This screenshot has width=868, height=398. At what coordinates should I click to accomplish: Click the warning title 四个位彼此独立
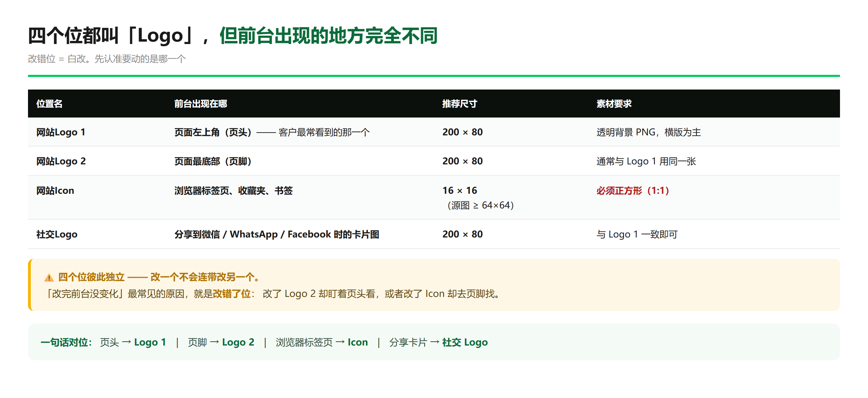click(x=91, y=277)
